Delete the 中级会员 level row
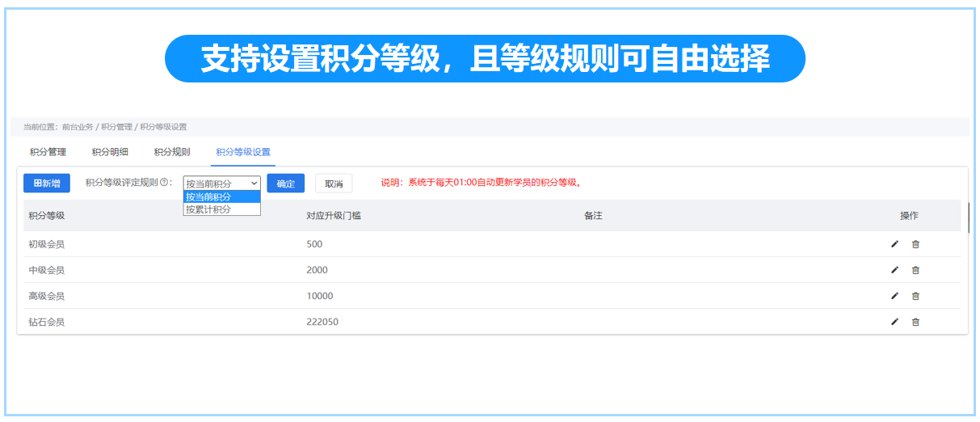This screenshot has height=422, width=980. click(x=915, y=270)
